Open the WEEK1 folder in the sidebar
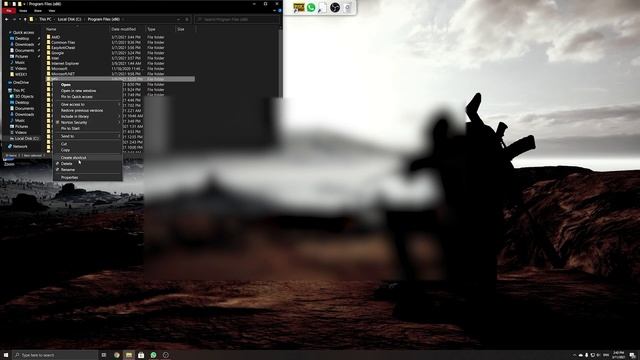640x360 pixels. 21,75
